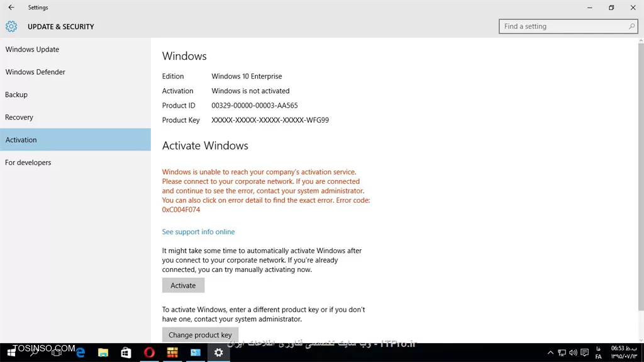Open the network status tray icon
Viewport: 644px width, 362px height.
click(562, 353)
